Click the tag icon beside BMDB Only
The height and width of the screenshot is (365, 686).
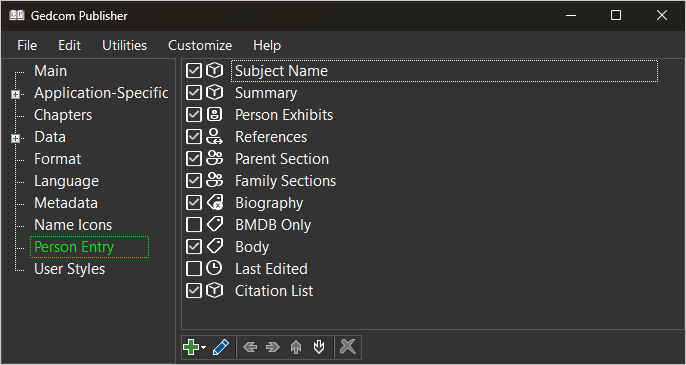tap(214, 225)
